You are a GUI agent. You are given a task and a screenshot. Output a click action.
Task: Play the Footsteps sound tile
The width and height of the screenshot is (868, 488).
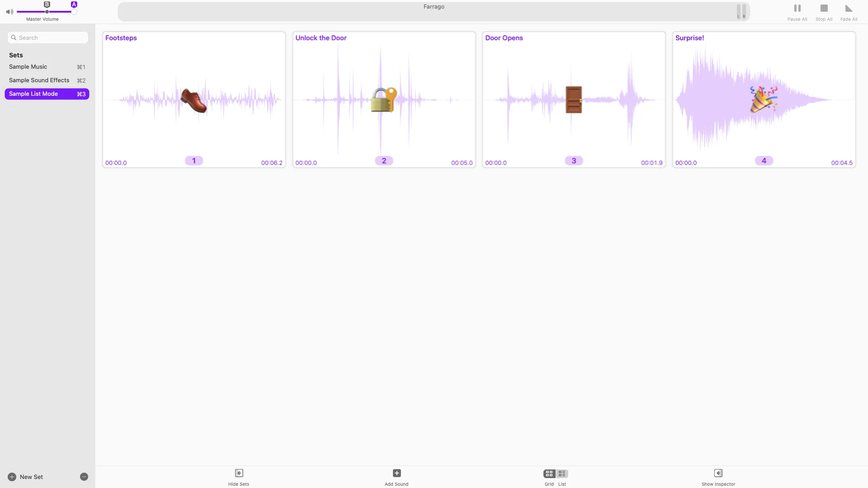tap(194, 100)
